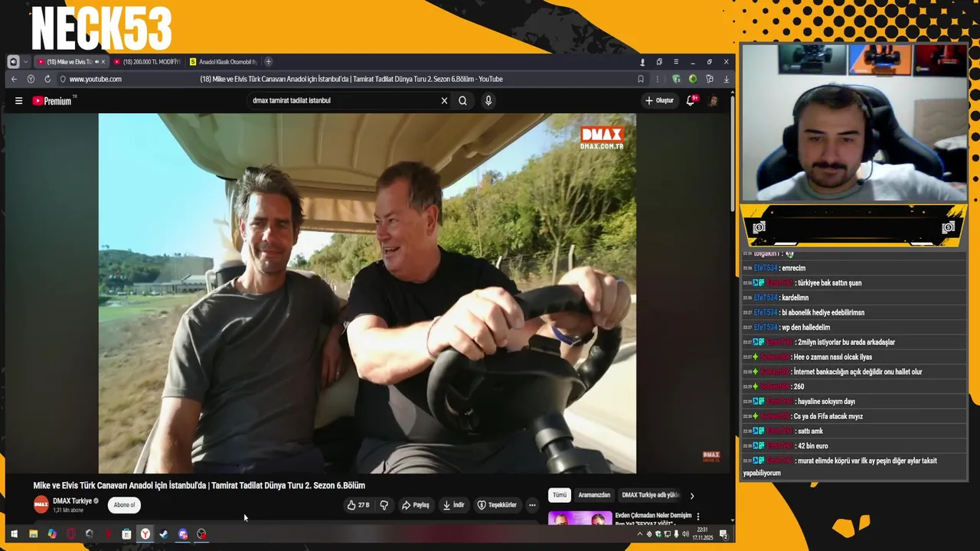Click the Oluştur create button
This screenshot has width=980, height=551.
coord(659,100)
